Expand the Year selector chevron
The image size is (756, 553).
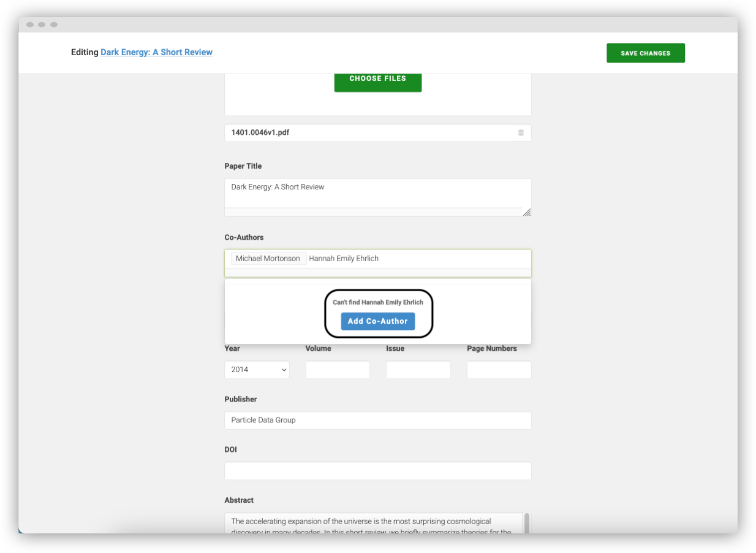pos(283,370)
